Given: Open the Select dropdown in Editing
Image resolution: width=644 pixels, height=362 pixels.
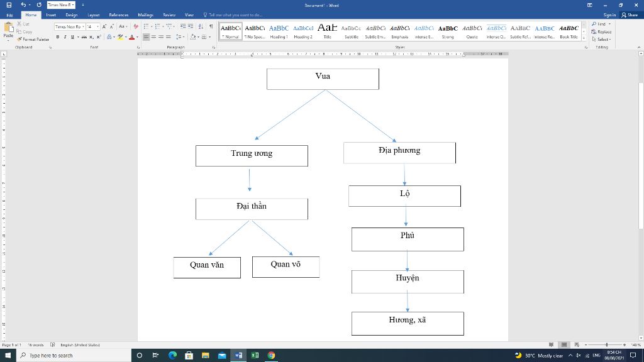Looking at the screenshot, I should [x=602, y=40].
